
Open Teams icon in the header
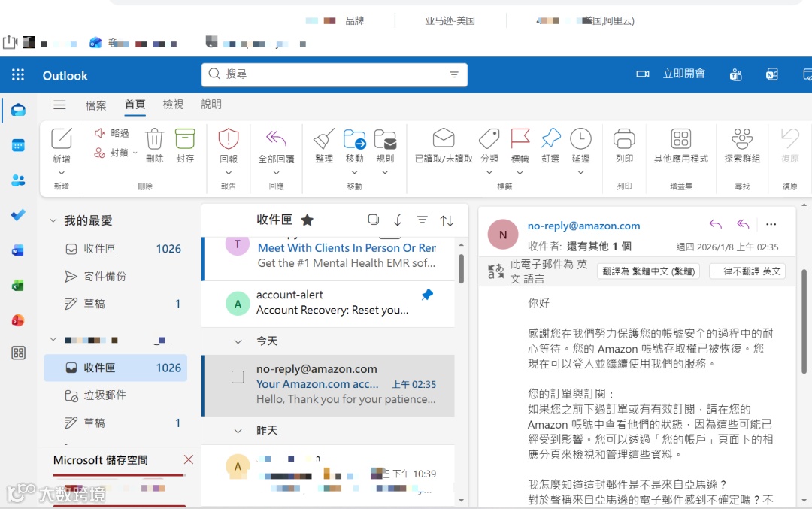[x=736, y=75]
